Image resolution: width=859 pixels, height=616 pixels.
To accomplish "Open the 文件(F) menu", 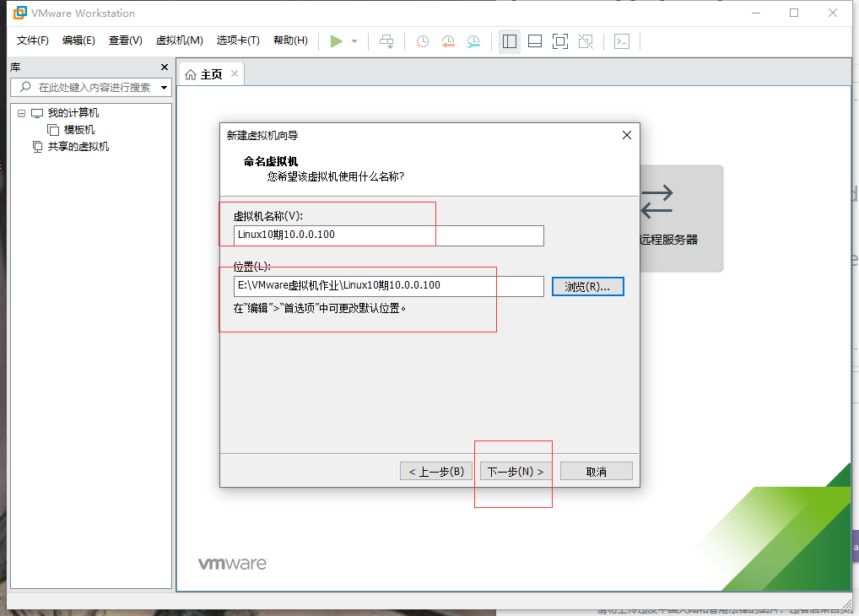I will pyautogui.click(x=32, y=40).
